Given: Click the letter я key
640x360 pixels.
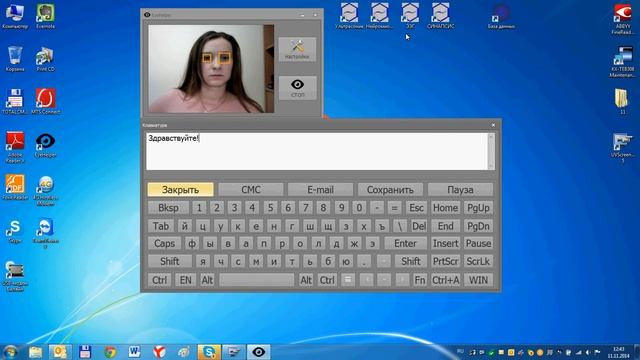Looking at the screenshot, I should (x=203, y=261).
